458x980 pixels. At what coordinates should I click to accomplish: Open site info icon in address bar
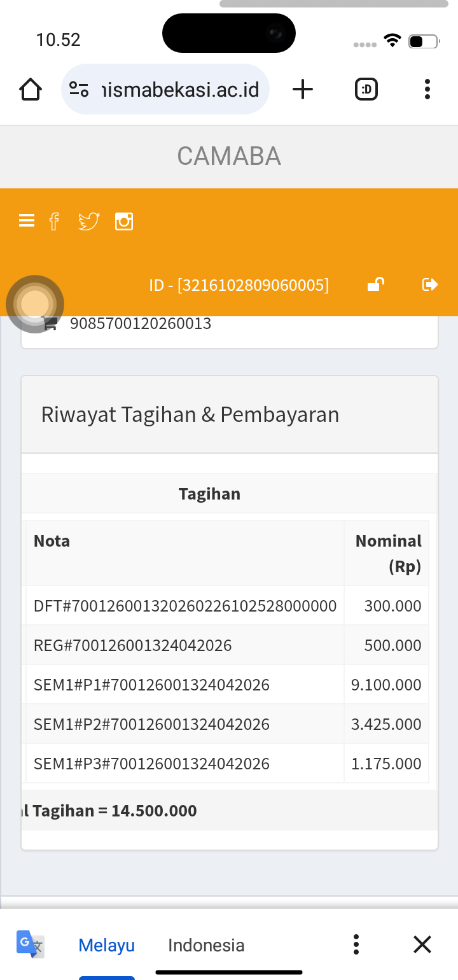(79, 89)
